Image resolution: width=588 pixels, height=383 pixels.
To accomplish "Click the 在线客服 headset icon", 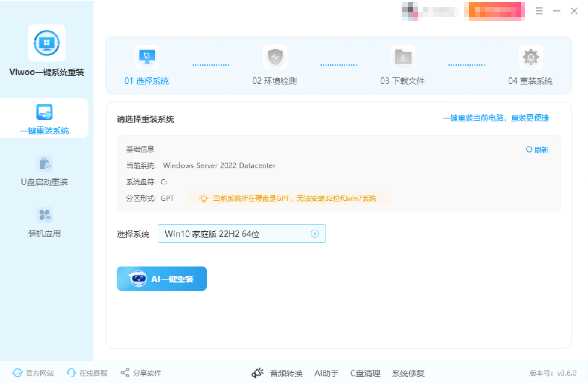I will pos(71,373).
